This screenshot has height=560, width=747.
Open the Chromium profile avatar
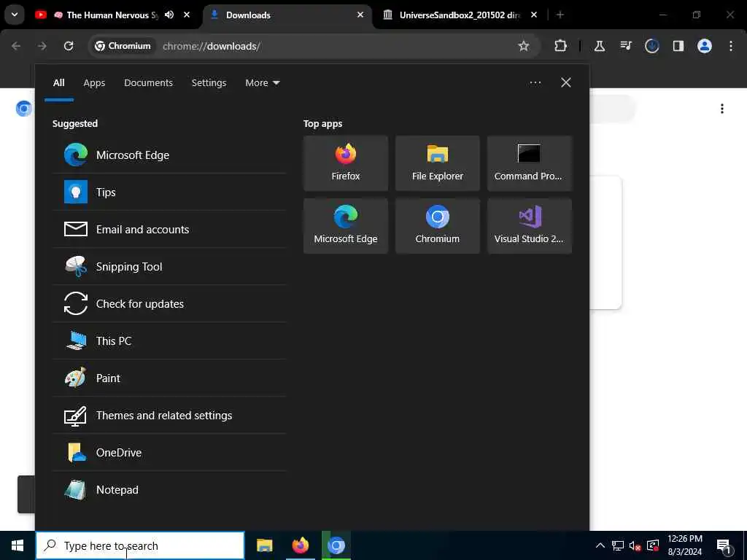pos(704,46)
